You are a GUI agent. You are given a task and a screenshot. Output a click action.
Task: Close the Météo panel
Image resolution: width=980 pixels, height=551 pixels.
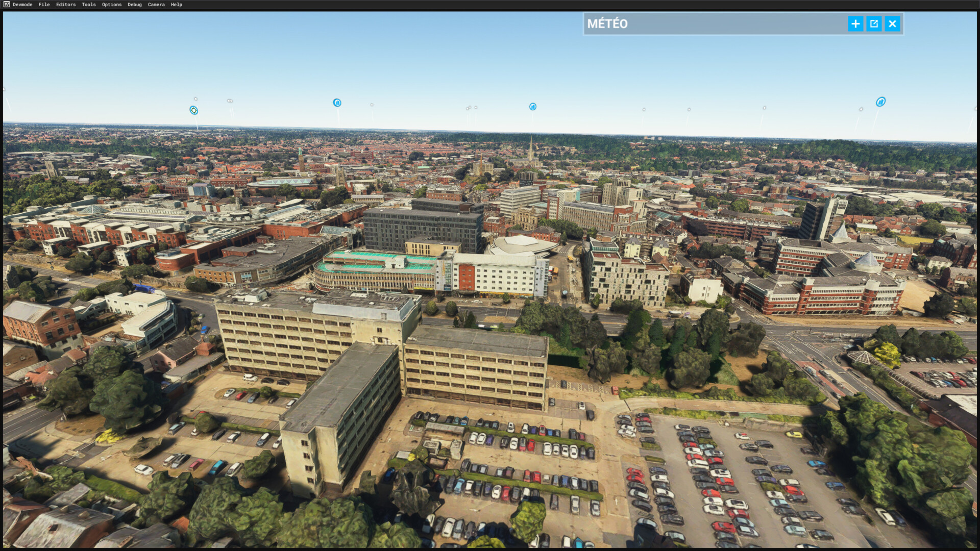[x=892, y=24]
